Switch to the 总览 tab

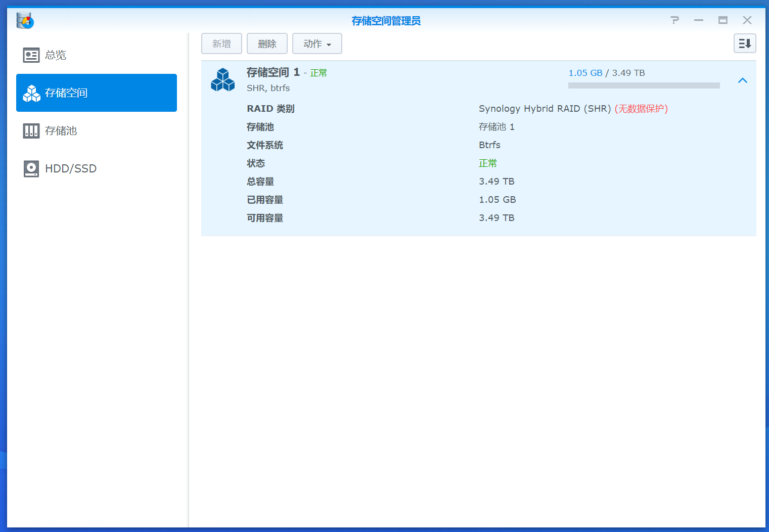(x=97, y=55)
